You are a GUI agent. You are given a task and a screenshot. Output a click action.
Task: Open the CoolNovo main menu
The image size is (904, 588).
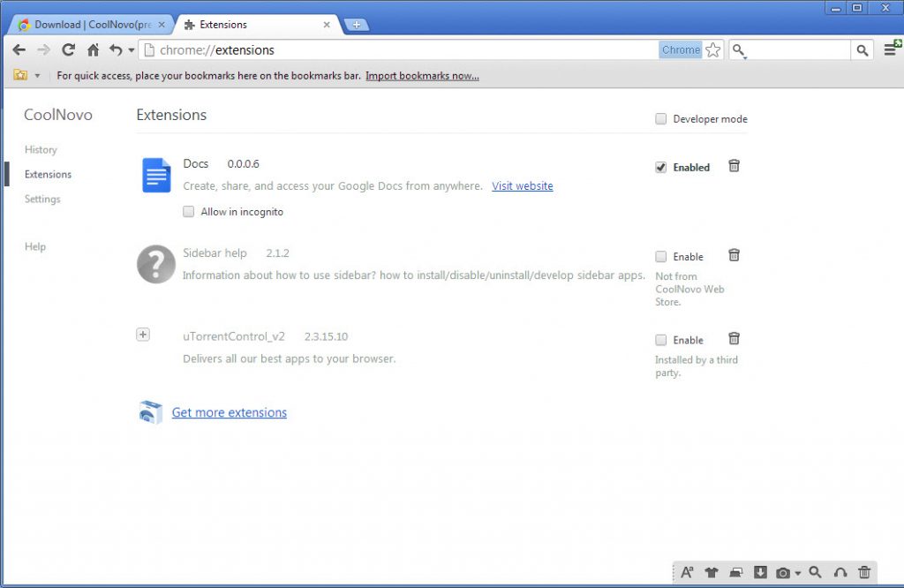coord(892,49)
